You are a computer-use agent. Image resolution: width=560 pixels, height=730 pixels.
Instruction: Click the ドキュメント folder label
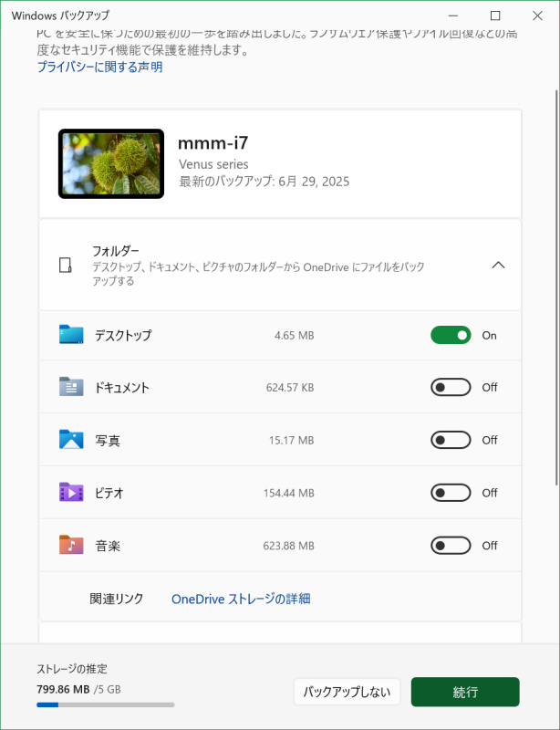[x=122, y=387]
